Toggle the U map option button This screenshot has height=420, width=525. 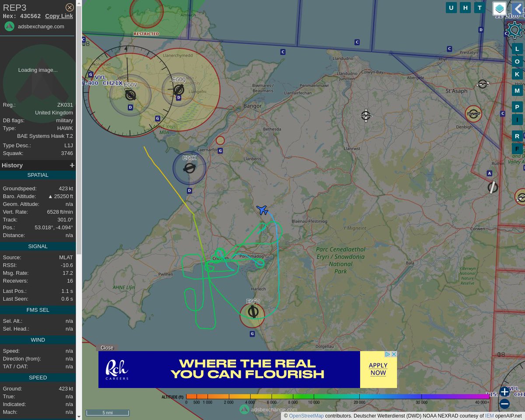tap(451, 7)
